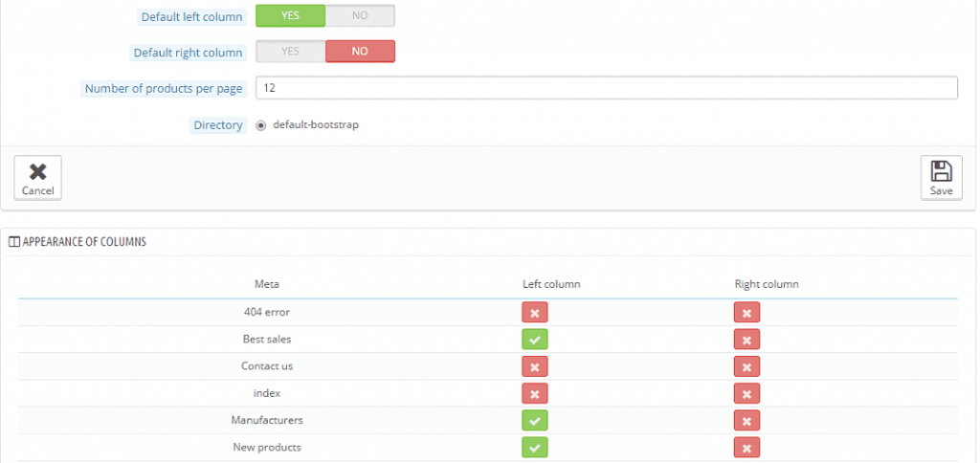Screen dimensions: 980x463
Task: Click the default-bootstrap directory name
Action: 316,125
